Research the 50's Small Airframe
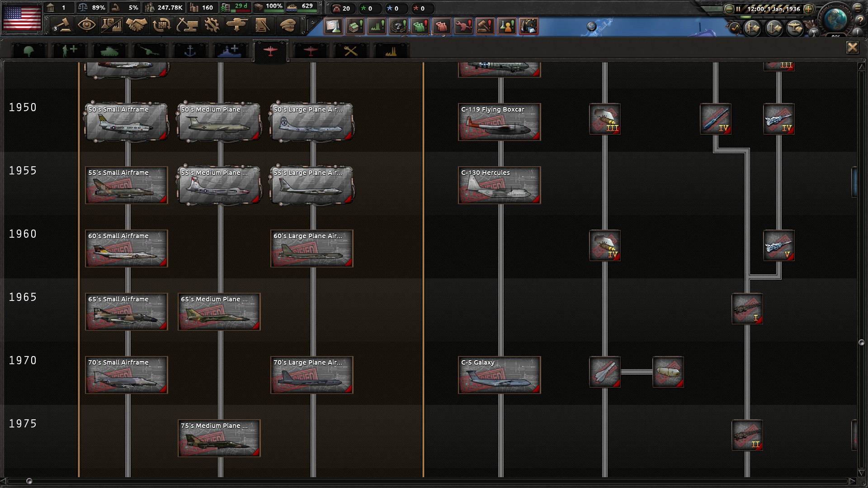Image resolution: width=868 pixels, height=488 pixels. 126,122
